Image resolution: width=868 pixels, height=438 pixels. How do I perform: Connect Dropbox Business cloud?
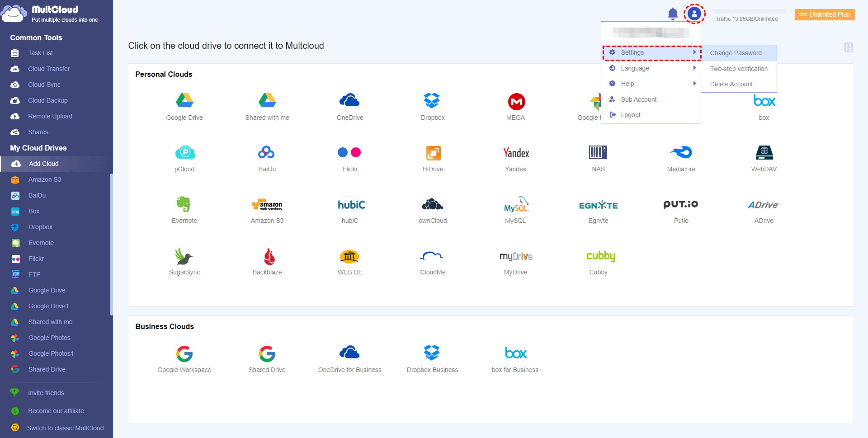[x=432, y=353]
